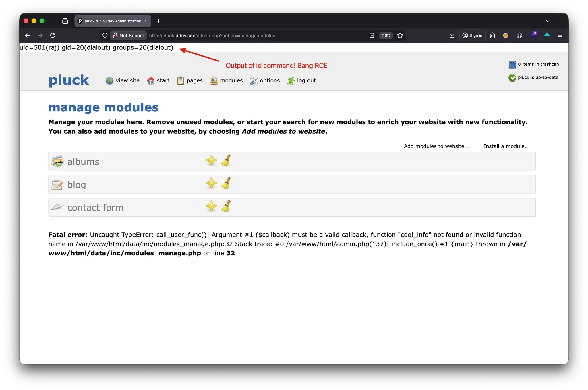Select the pluck 4.7.20 dev administration tab
The image size is (588, 390).
[113, 21]
